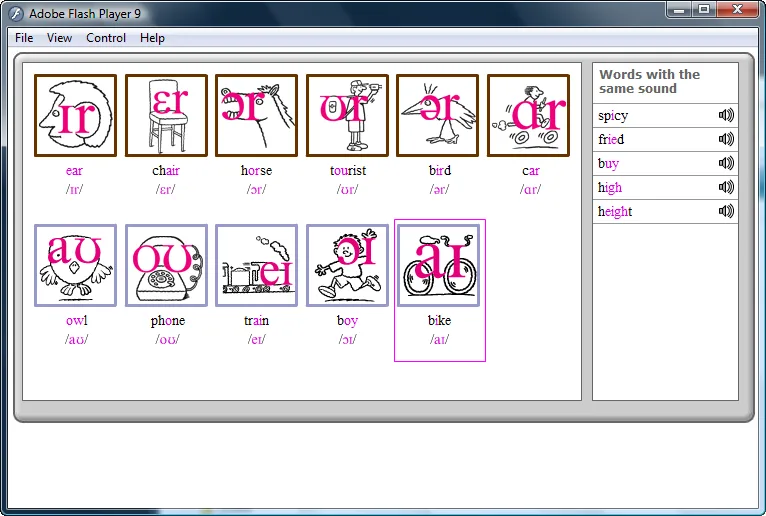Click the /ɛr/ phonetic transcription
Viewport: 766px width, 516px height.
pos(166,190)
